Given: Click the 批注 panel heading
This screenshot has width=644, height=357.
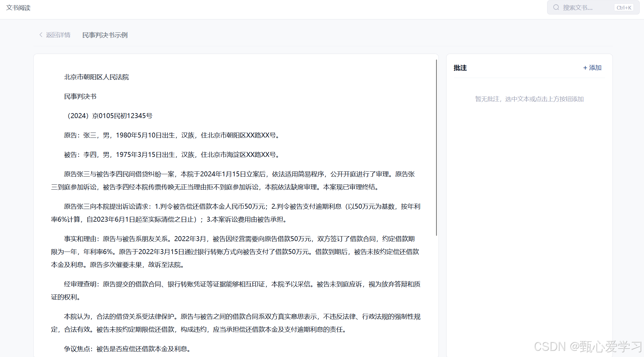Looking at the screenshot, I should click(x=460, y=68).
